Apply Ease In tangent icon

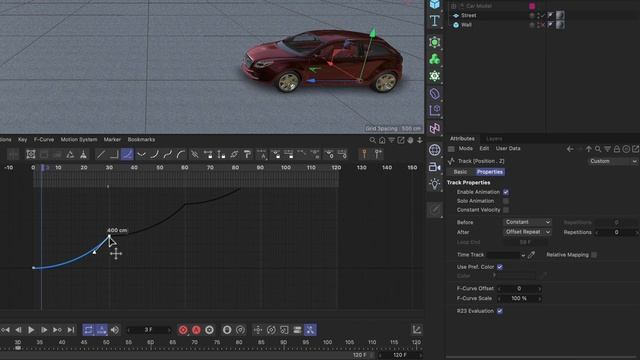tap(154, 154)
